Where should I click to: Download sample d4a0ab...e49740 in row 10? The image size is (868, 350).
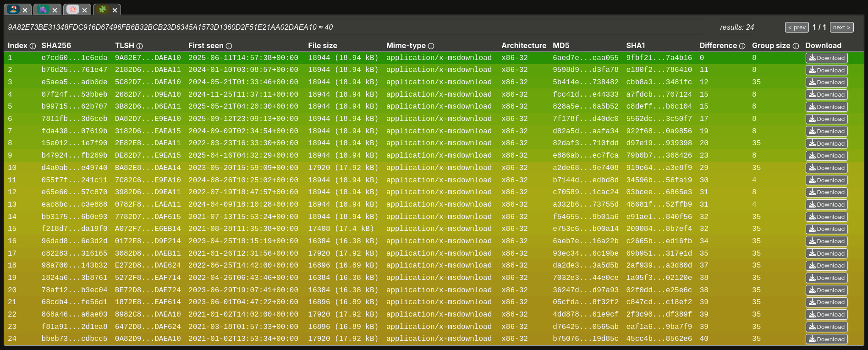coord(826,168)
